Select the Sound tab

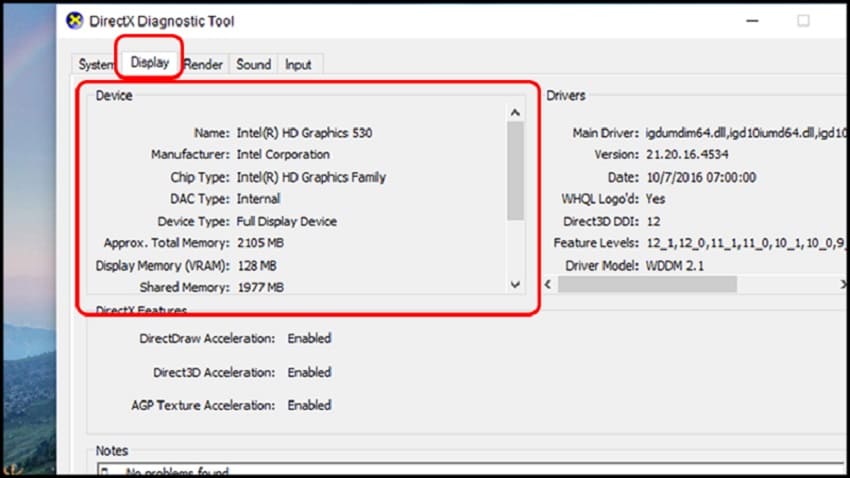point(253,64)
